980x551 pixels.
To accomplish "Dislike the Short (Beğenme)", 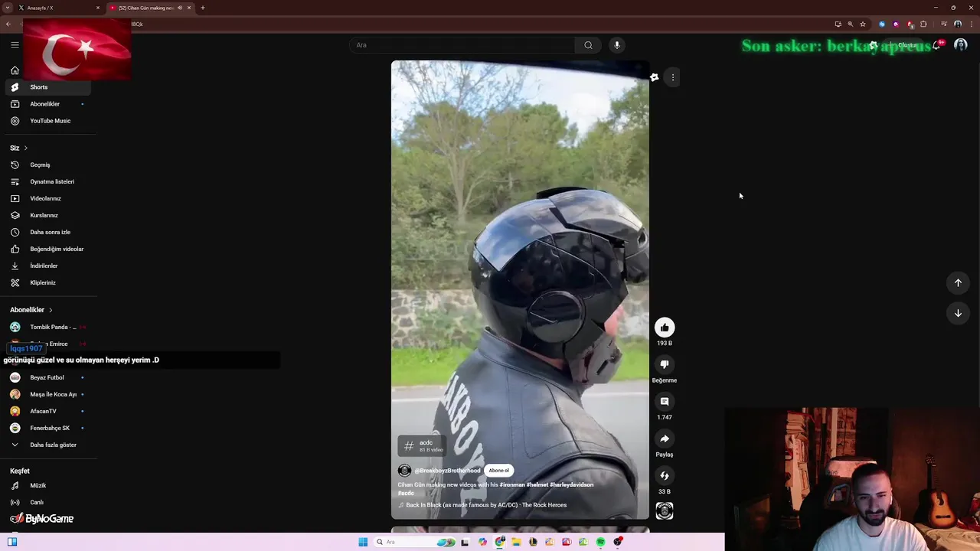I will click(x=665, y=364).
